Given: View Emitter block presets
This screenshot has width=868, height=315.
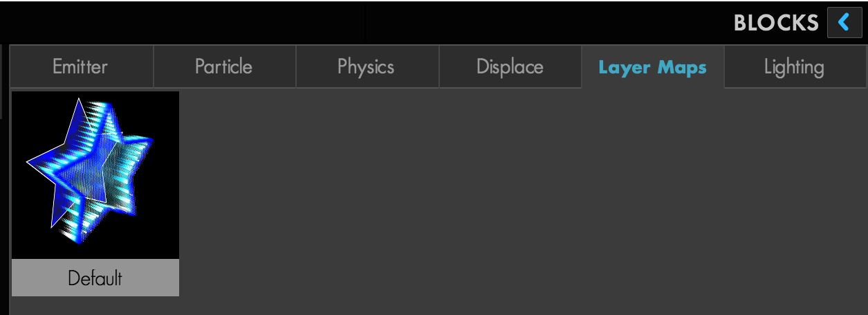Looking at the screenshot, I should 81,67.
